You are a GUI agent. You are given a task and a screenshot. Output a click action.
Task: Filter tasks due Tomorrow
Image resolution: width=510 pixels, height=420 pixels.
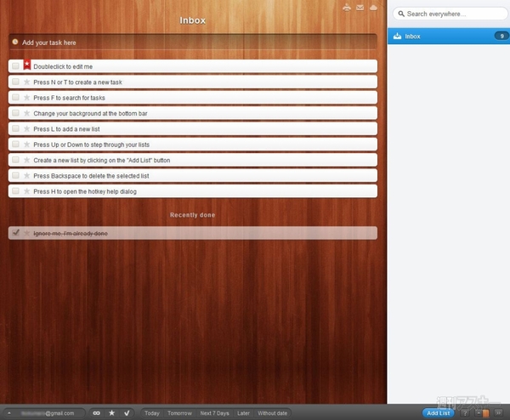coord(179,413)
